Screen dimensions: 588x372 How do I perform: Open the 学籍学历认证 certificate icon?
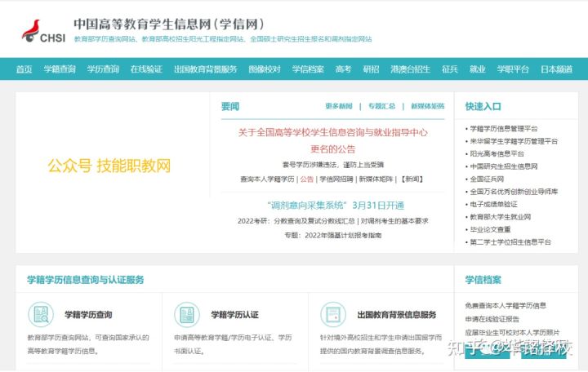pos(186,314)
